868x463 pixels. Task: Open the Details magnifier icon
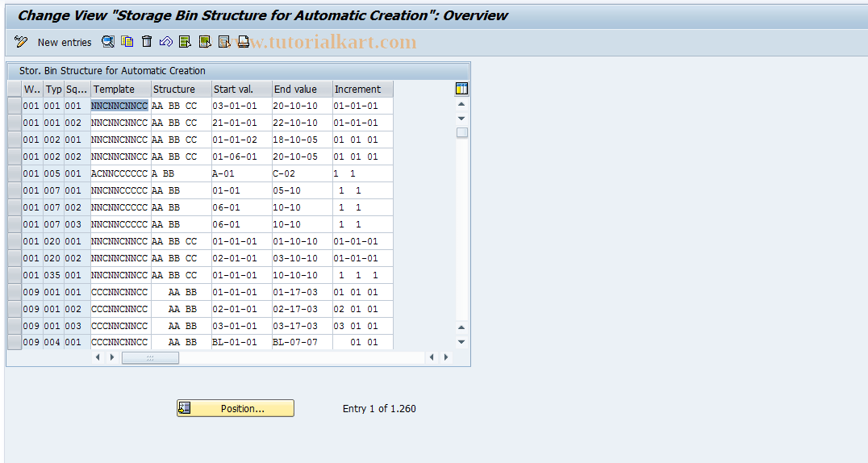(108, 41)
